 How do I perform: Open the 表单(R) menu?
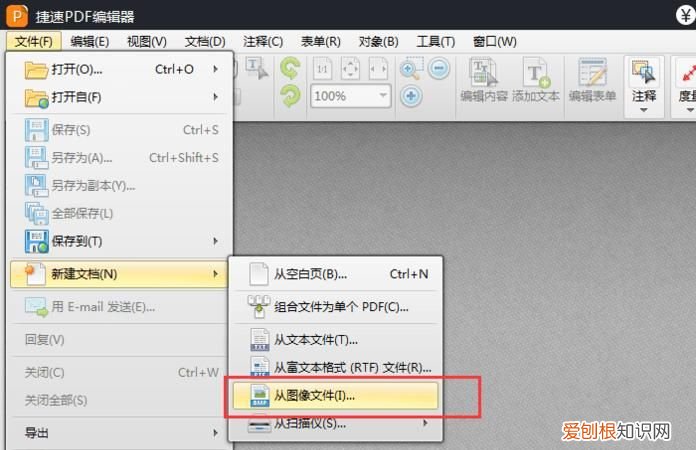pyautogui.click(x=320, y=41)
